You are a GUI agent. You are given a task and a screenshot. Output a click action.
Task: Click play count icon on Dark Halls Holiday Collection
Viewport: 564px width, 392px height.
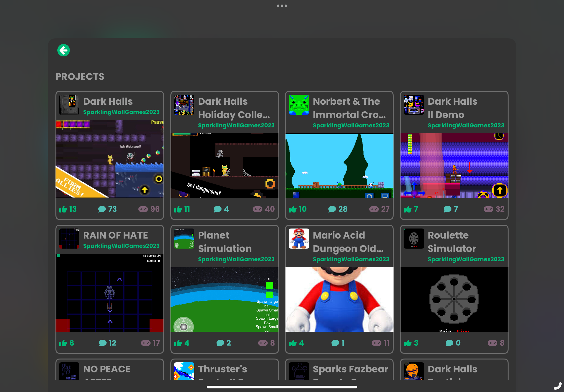tap(258, 209)
